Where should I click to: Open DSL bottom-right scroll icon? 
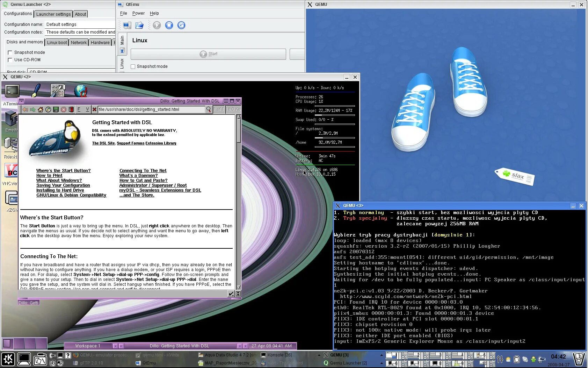click(x=238, y=294)
